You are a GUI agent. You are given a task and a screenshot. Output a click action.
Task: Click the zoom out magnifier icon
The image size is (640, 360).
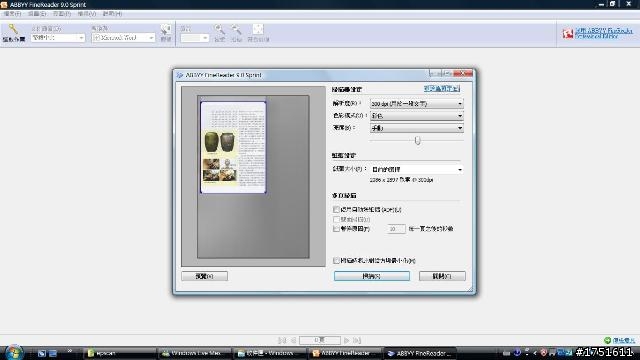coord(236,29)
